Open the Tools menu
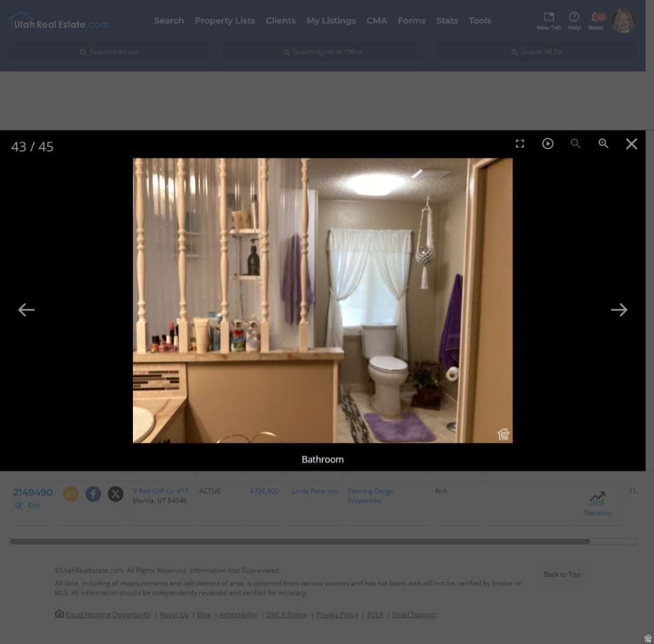This screenshot has height=644, width=654. tap(479, 20)
